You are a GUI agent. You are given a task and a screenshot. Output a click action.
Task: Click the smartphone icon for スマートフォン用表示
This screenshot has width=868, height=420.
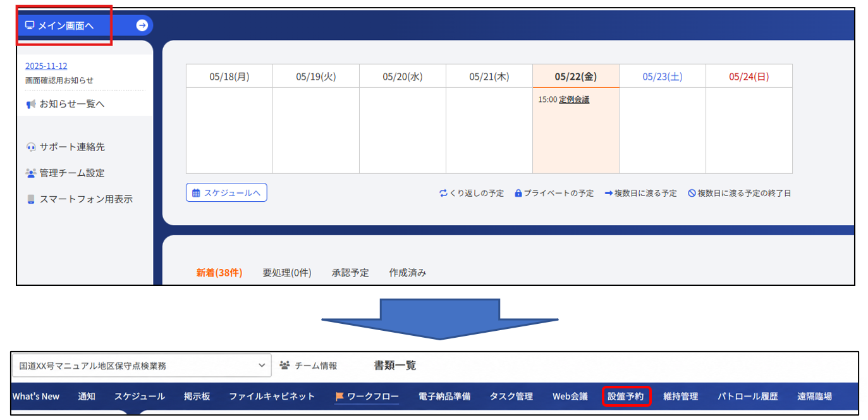[30, 199]
